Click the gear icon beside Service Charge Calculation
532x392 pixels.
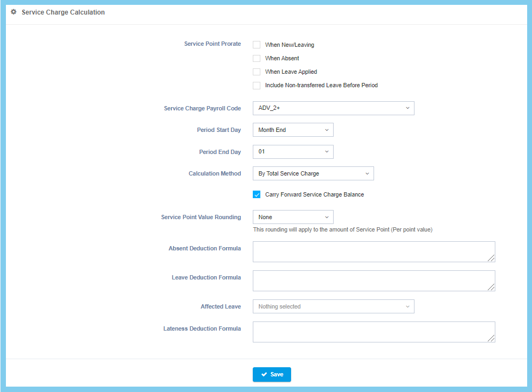pyautogui.click(x=14, y=12)
